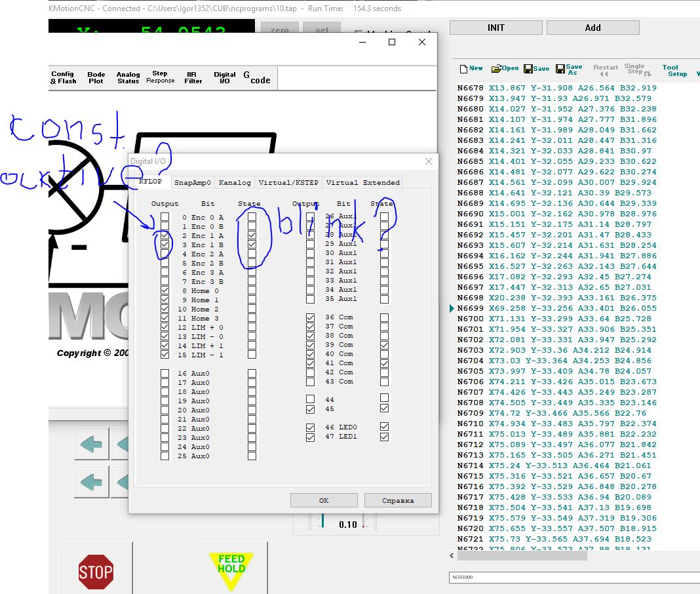700x594 pixels.
Task: Switch to the SnapAmp0 tab
Action: 193,183
